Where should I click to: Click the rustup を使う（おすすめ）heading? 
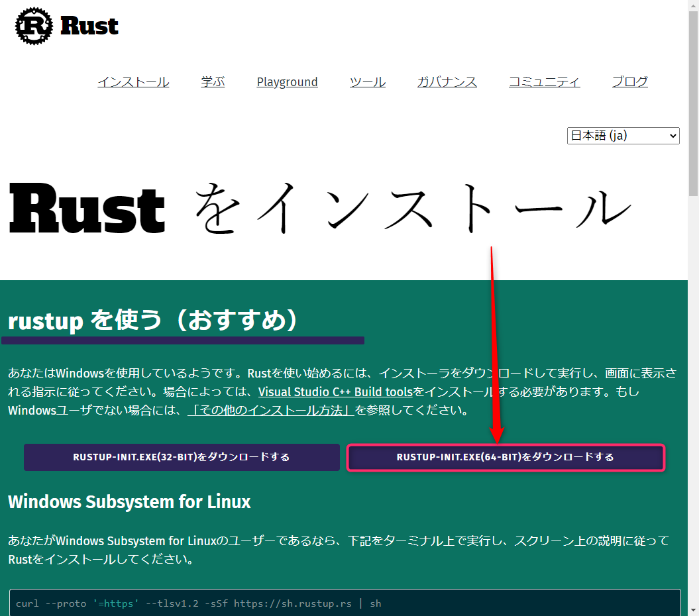point(152,320)
